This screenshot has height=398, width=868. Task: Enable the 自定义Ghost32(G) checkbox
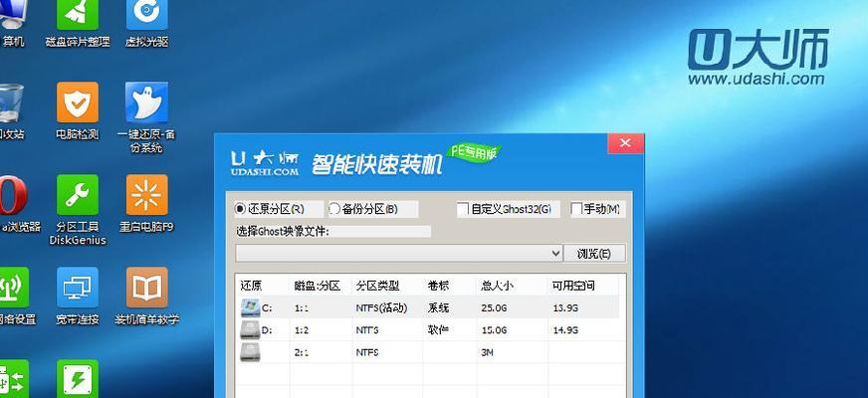pyautogui.click(x=463, y=209)
